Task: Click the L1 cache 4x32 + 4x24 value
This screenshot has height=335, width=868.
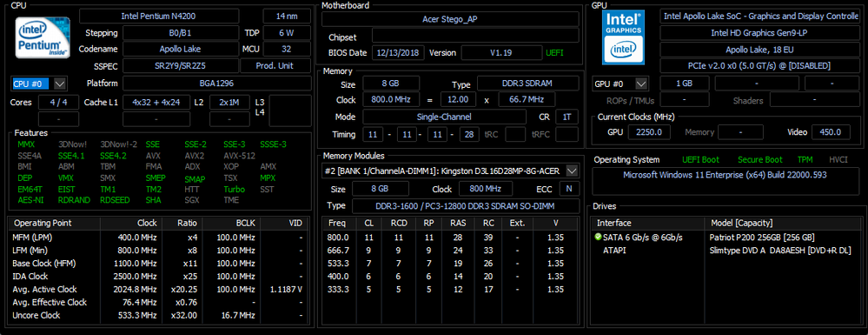Action: (x=156, y=103)
